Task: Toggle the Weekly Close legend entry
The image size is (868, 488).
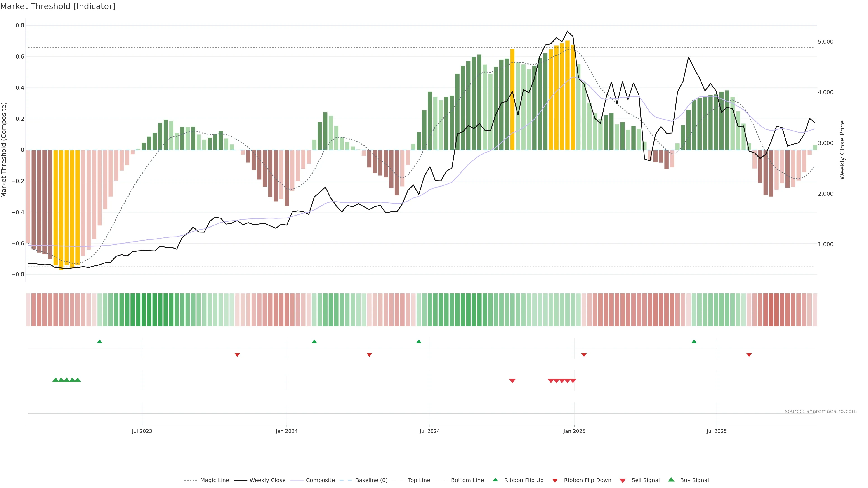Action: click(267, 480)
